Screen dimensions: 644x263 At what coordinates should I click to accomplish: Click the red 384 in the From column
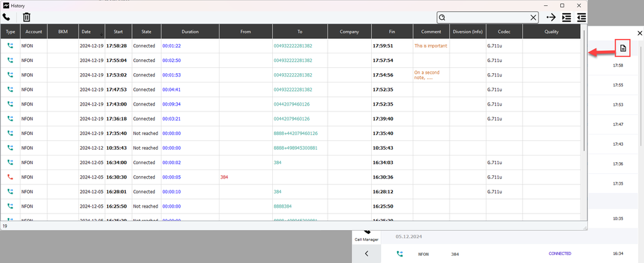click(x=224, y=177)
